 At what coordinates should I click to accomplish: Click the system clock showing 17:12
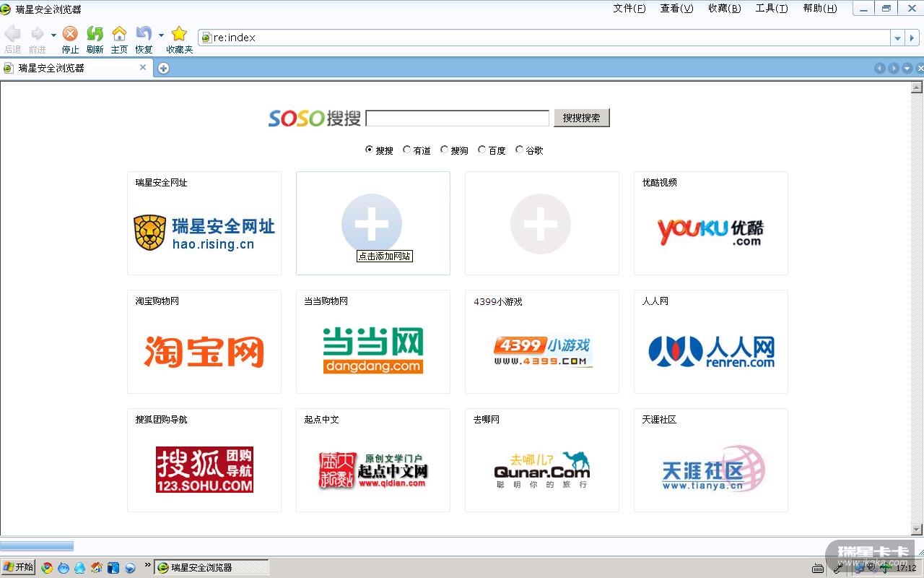(x=906, y=569)
